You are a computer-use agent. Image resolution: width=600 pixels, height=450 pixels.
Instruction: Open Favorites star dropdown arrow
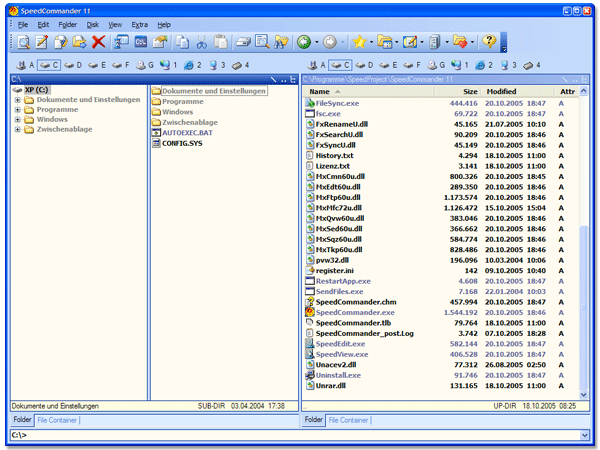[371, 42]
